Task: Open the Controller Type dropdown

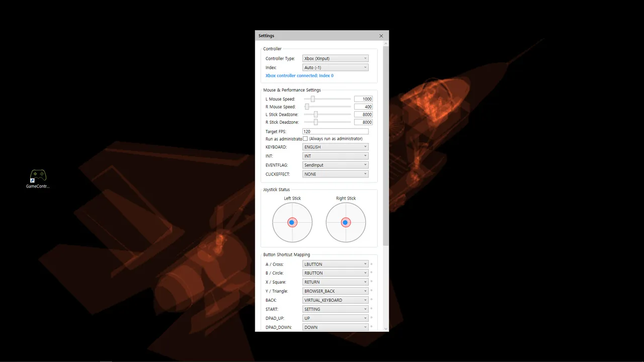Action: click(335, 58)
